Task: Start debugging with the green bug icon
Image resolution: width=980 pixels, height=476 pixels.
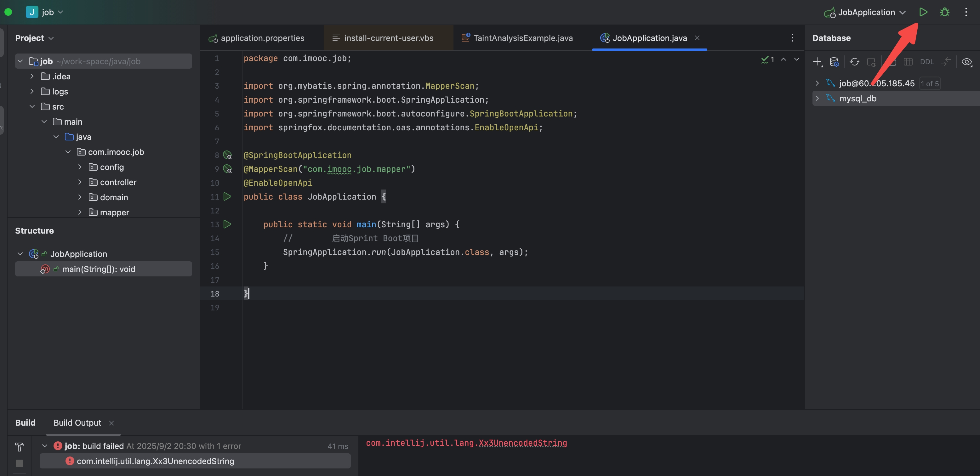Action: [945, 12]
